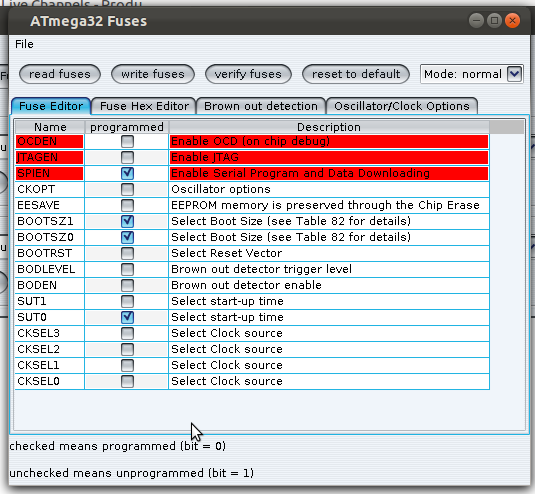The height and width of the screenshot is (494, 535).
Task: Click the reset to default button
Action: pos(356,74)
